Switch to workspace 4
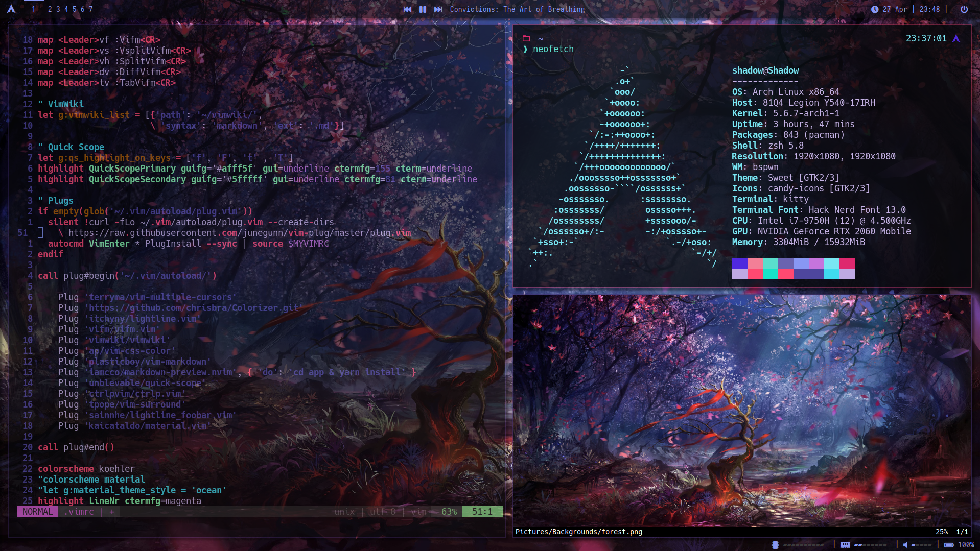Image resolution: width=980 pixels, height=551 pixels. tap(66, 9)
